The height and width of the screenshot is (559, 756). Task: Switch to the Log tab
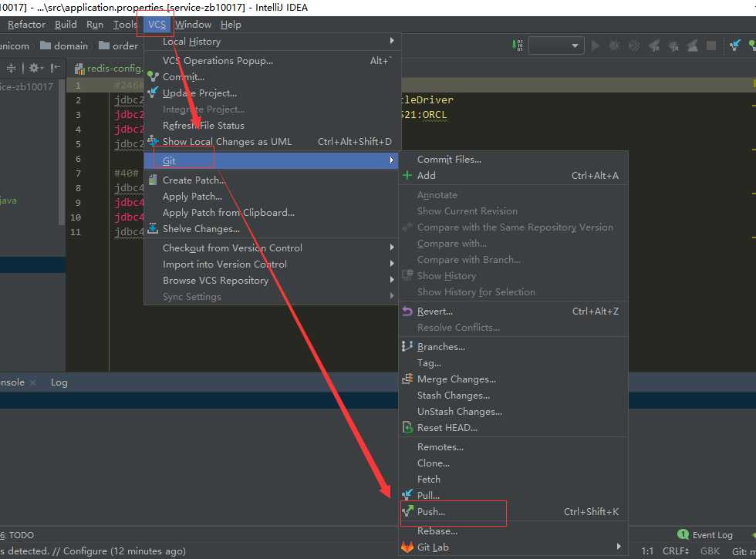59,382
